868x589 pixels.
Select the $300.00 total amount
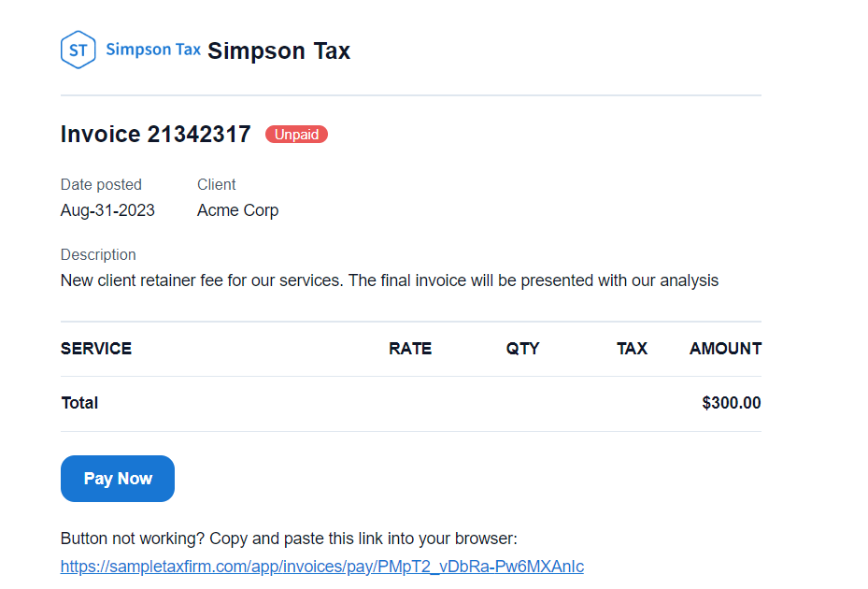pos(732,403)
